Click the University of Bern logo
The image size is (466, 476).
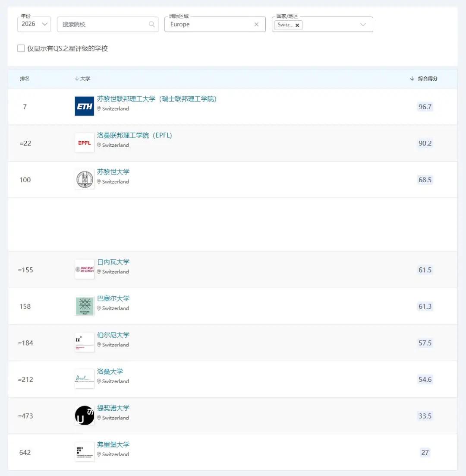pyautogui.click(x=84, y=343)
